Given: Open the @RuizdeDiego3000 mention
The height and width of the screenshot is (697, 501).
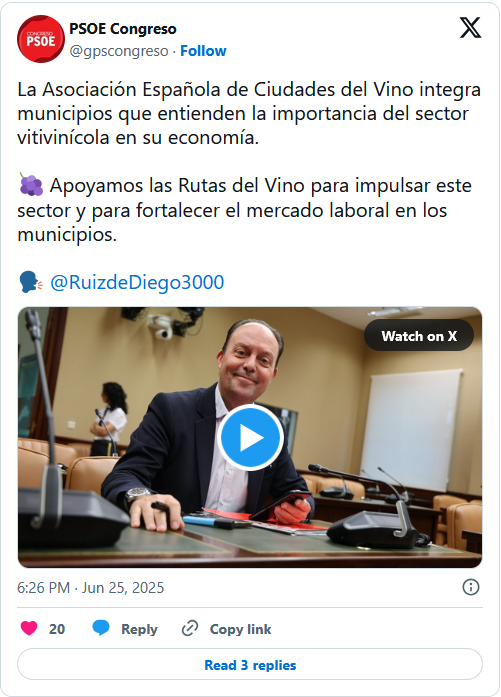Looking at the screenshot, I should (137, 282).
